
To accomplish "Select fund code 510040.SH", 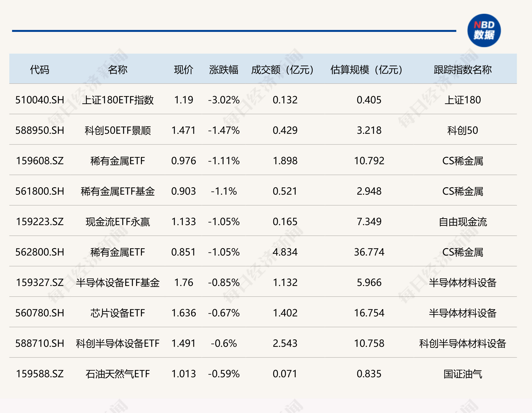I will [40, 100].
